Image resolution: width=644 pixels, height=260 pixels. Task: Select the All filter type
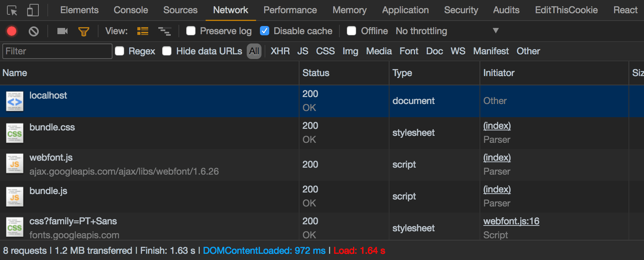click(254, 51)
